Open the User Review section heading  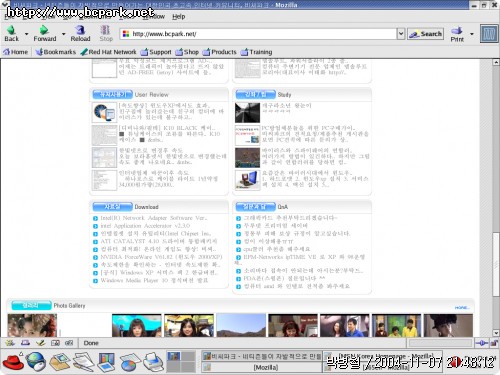[x=151, y=95]
